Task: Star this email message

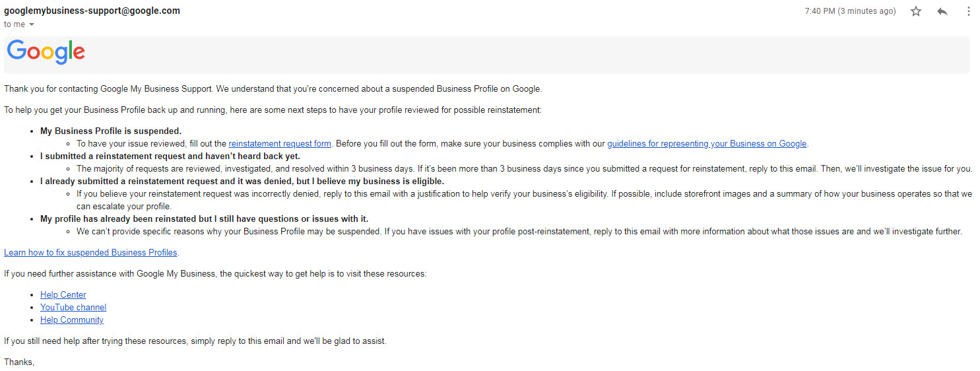Action: (915, 11)
